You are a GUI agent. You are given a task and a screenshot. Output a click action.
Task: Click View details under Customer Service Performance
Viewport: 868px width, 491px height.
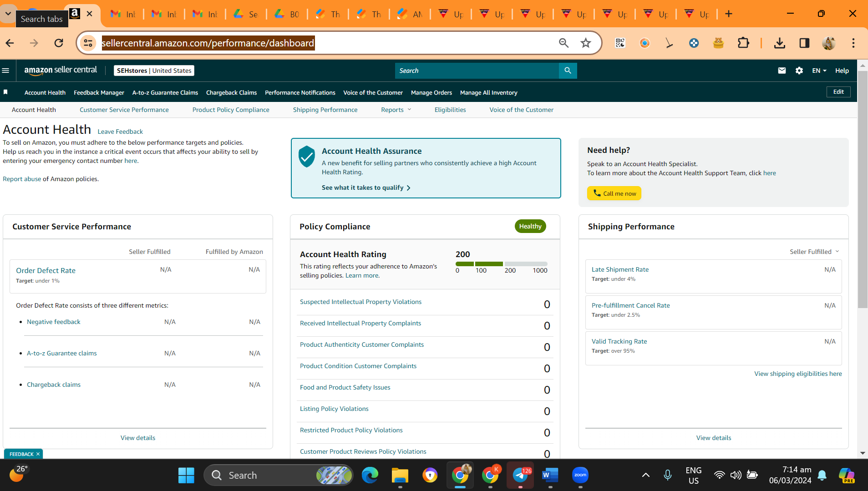tap(138, 438)
